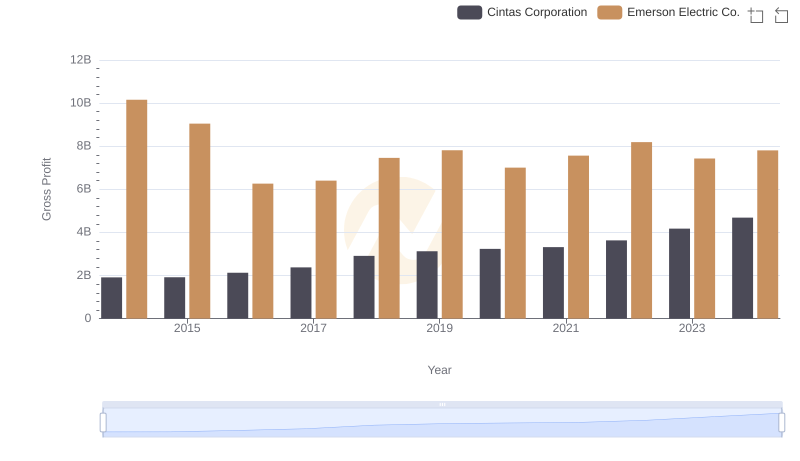Click the 10B y-axis label
The image size is (800, 461).
pyautogui.click(x=81, y=103)
